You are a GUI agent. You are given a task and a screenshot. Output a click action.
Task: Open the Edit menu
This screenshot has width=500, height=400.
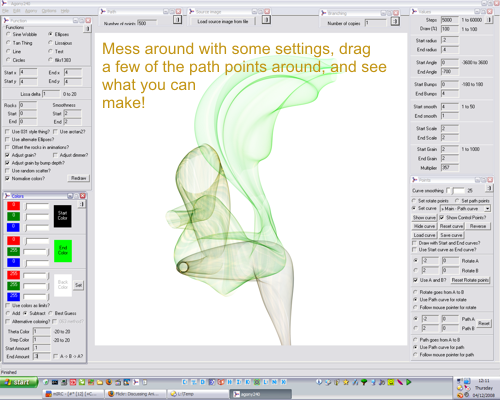coord(17,11)
